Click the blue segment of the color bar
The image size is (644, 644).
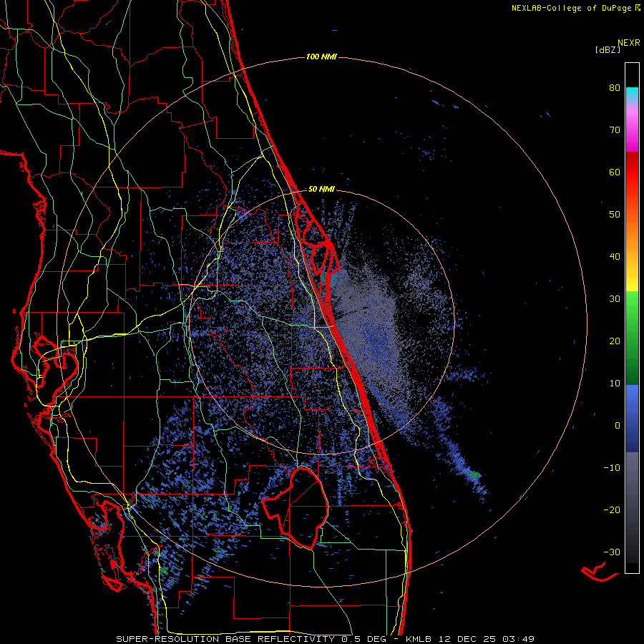coord(632,418)
